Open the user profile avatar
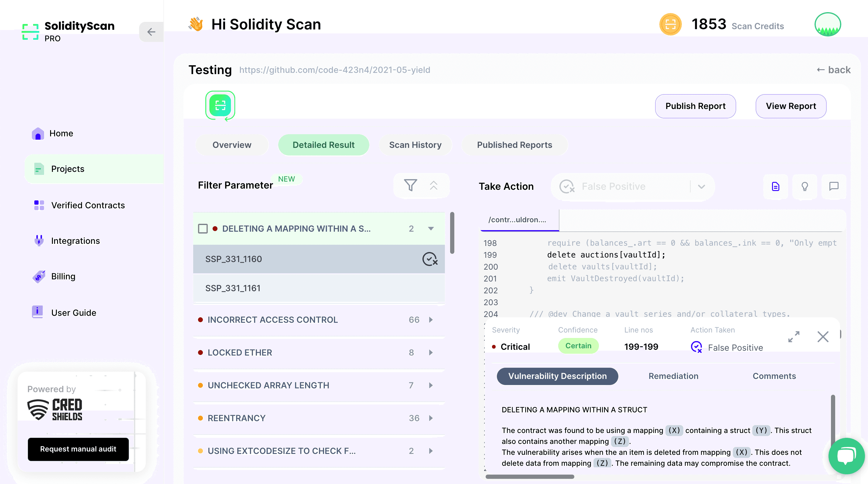Screen dimensions: 868x484 [x=828, y=24]
